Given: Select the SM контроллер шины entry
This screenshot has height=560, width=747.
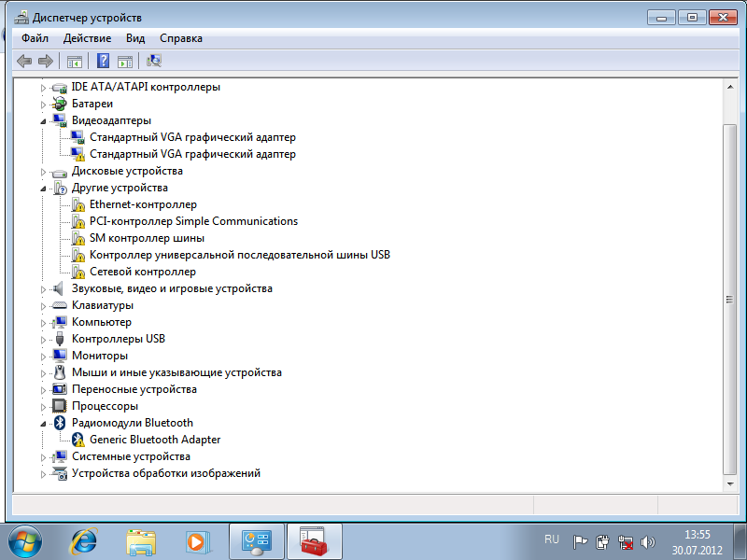Looking at the screenshot, I should [x=147, y=238].
